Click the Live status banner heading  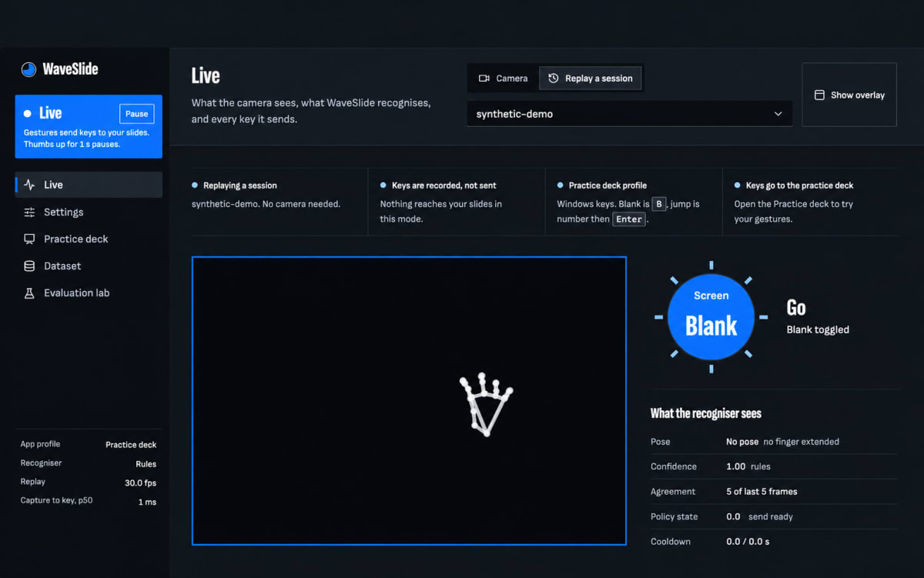pos(50,113)
